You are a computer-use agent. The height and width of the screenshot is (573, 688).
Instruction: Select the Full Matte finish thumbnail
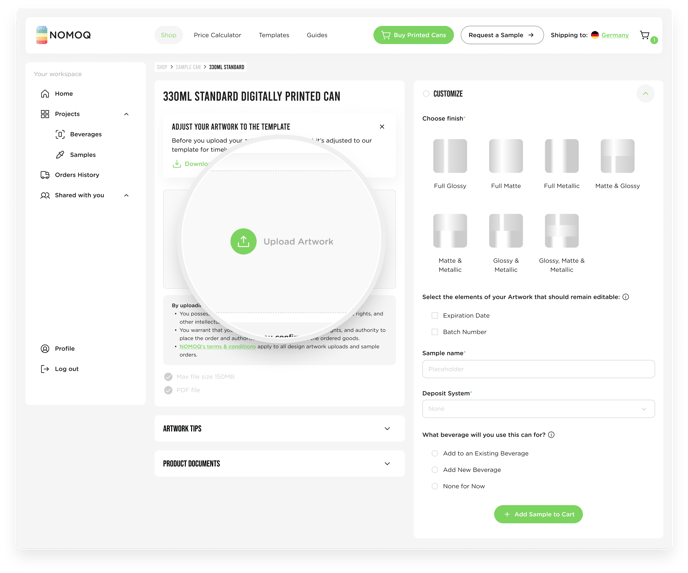coord(506,156)
